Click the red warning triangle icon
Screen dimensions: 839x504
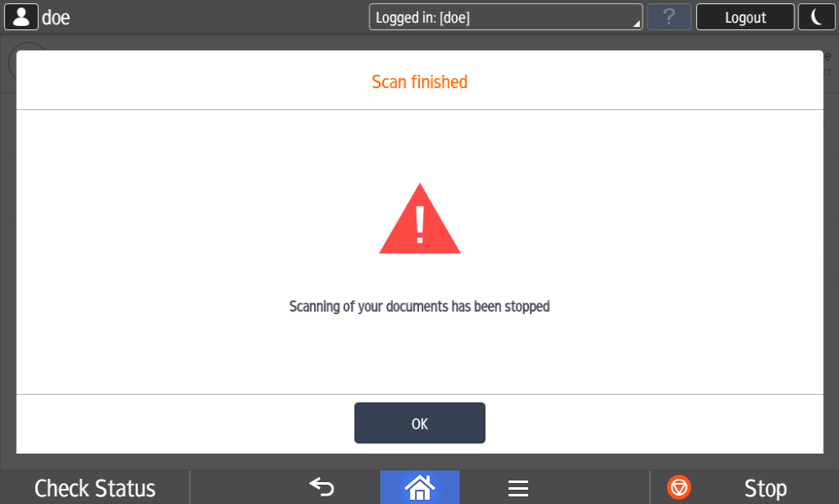420,218
